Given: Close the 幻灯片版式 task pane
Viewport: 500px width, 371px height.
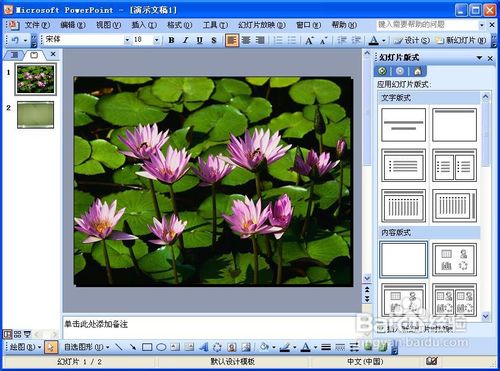Looking at the screenshot, I should (x=490, y=58).
